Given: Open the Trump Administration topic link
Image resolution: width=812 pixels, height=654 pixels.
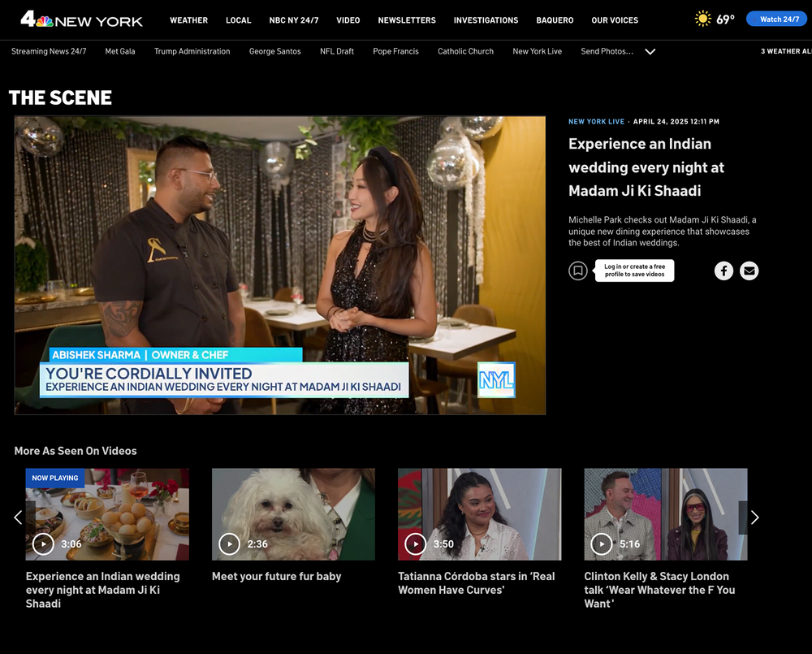Looking at the screenshot, I should coord(192,51).
